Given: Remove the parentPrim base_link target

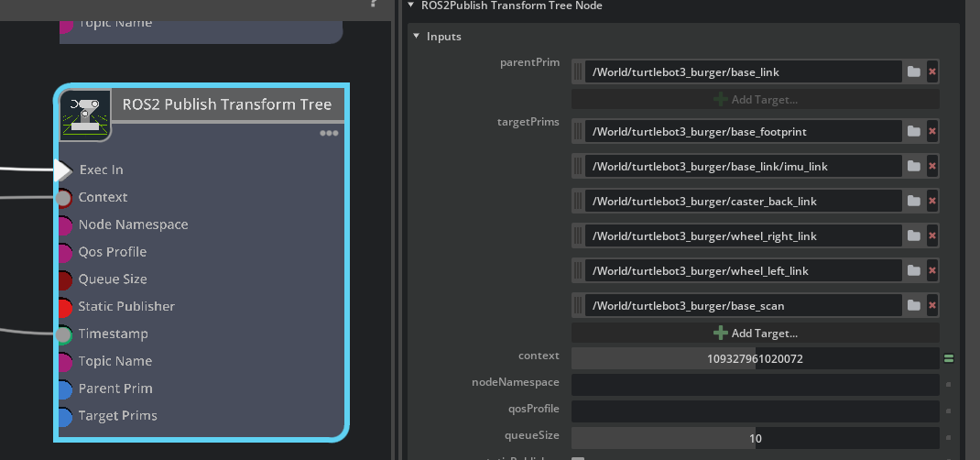Looking at the screenshot, I should tap(931, 71).
